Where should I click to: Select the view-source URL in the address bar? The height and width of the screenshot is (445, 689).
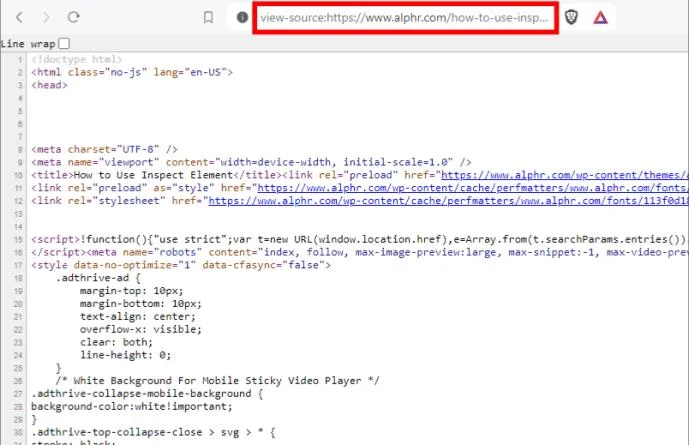point(404,18)
